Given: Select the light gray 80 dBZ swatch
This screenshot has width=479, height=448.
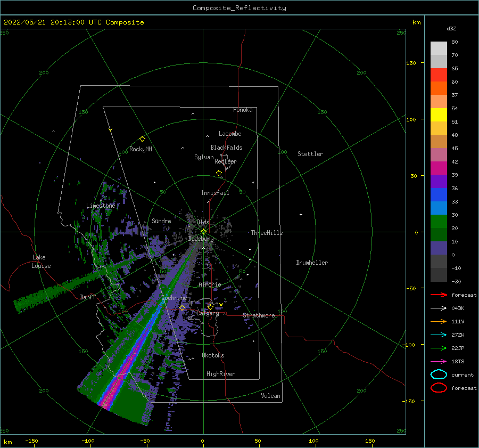Looking at the screenshot, I should click(x=439, y=48).
